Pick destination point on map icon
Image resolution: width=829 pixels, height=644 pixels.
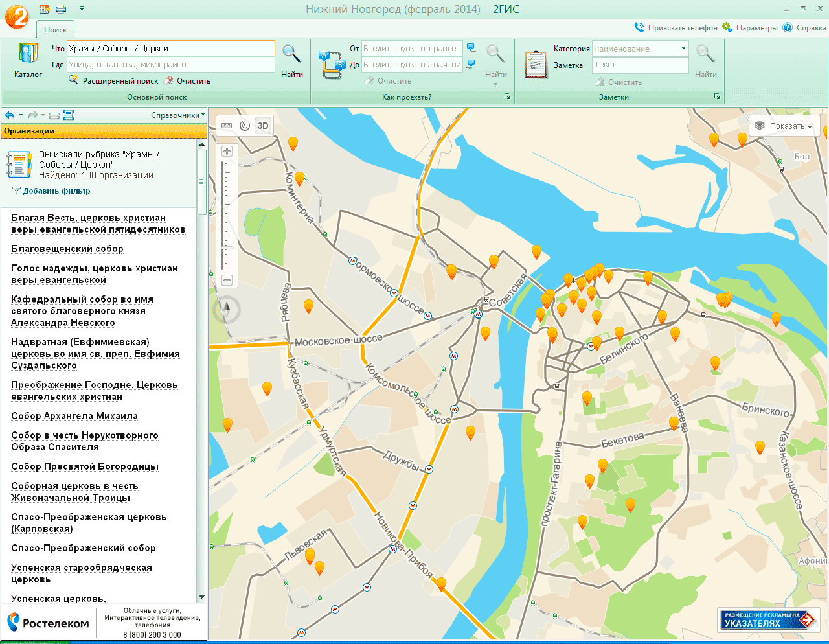coord(471,64)
